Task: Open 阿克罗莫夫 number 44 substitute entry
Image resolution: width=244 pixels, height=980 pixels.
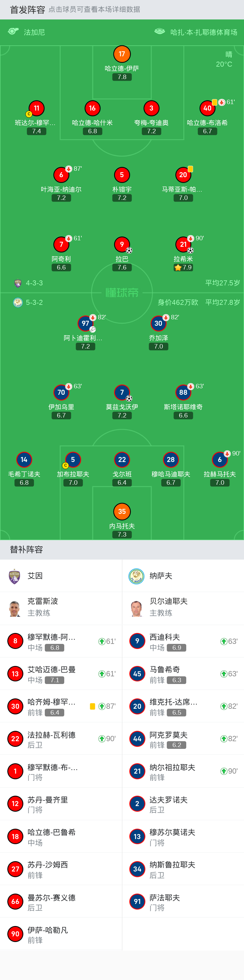Action: pyautogui.click(x=183, y=739)
